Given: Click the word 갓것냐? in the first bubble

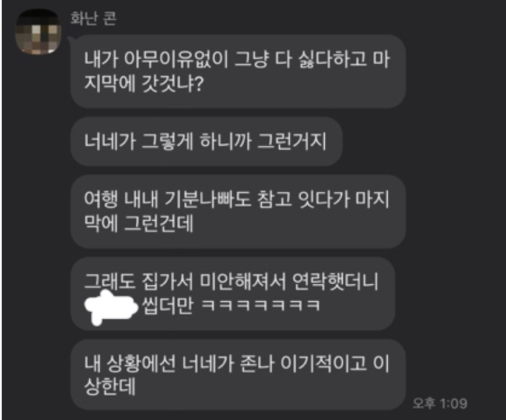Looking at the screenshot, I should tap(173, 83).
